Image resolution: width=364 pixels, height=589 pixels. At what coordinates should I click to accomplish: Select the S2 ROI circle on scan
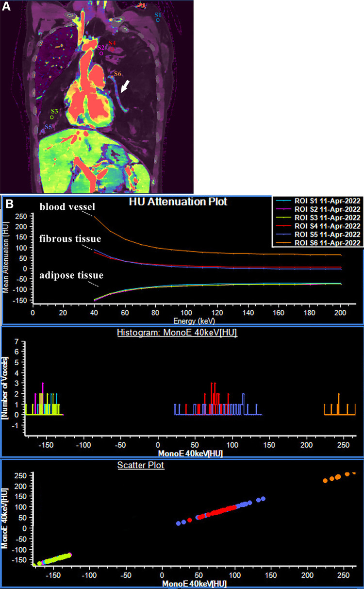tap(101, 53)
